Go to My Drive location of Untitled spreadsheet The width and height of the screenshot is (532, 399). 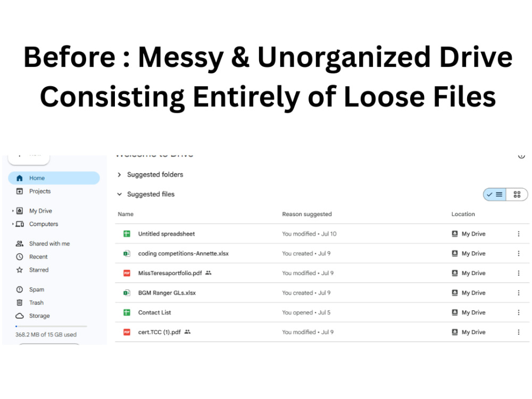click(x=469, y=234)
